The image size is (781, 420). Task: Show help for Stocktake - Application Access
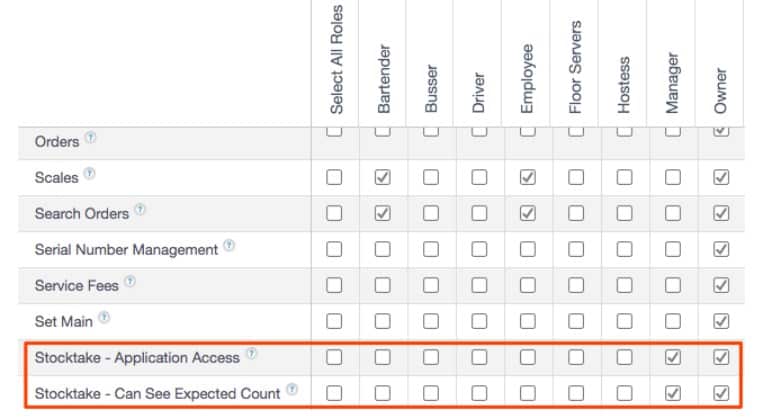click(x=252, y=353)
